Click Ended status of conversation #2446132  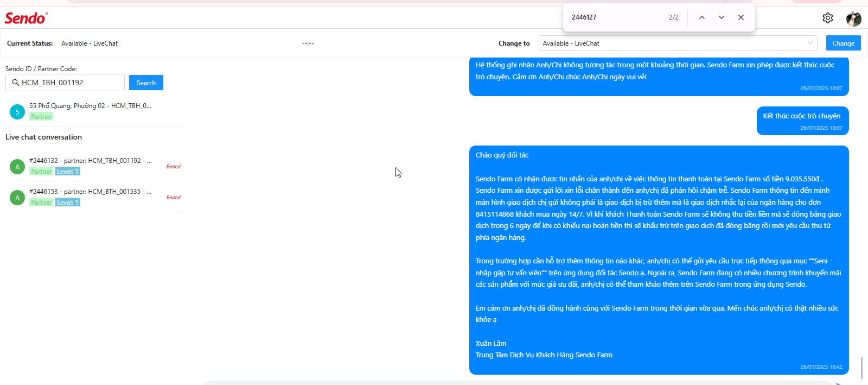click(174, 167)
